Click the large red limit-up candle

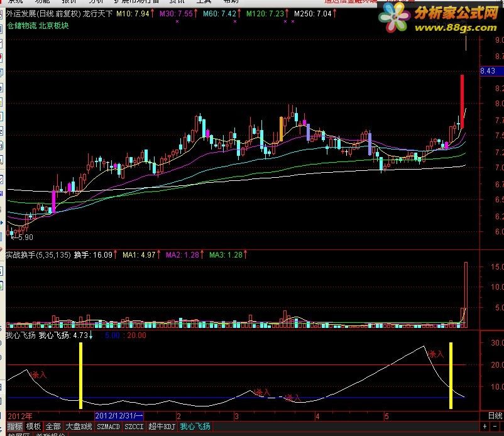463,101
